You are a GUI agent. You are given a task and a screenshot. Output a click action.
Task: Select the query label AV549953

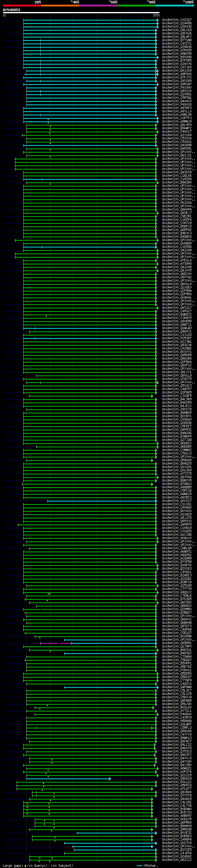[x=11, y=10]
